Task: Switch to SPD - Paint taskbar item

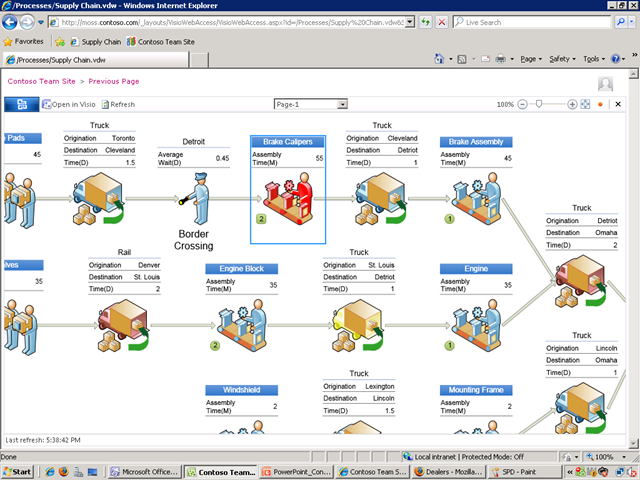Action: tap(525, 472)
